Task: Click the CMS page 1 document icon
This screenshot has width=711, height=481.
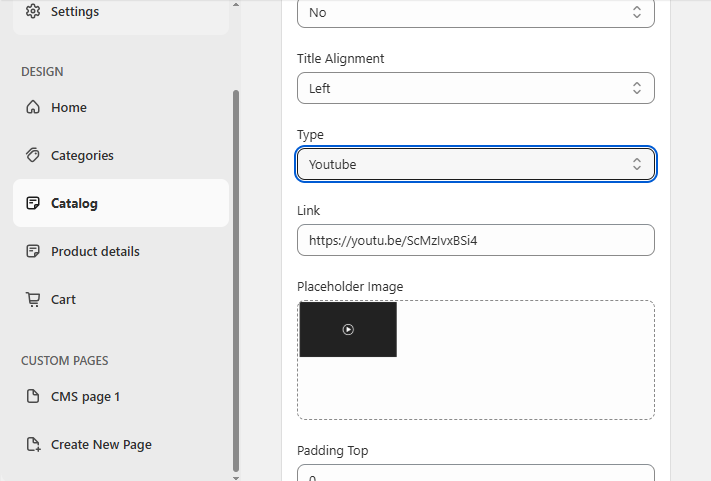Action: click(33, 396)
